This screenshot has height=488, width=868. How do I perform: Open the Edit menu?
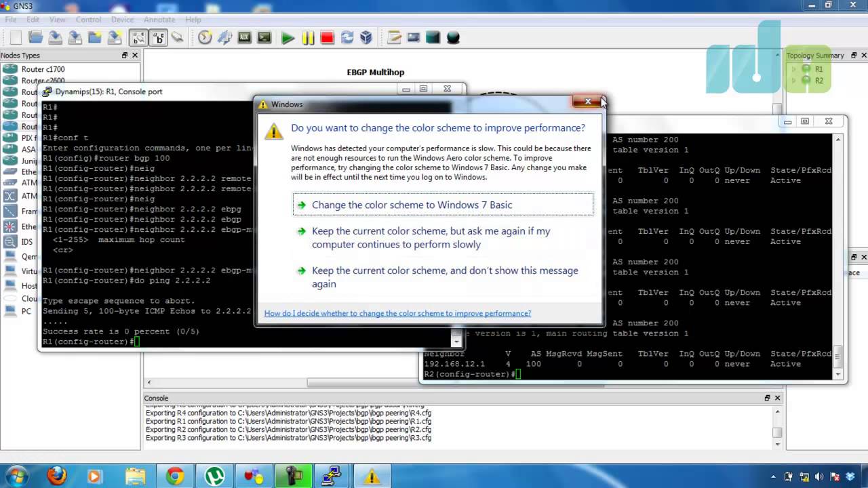click(33, 20)
